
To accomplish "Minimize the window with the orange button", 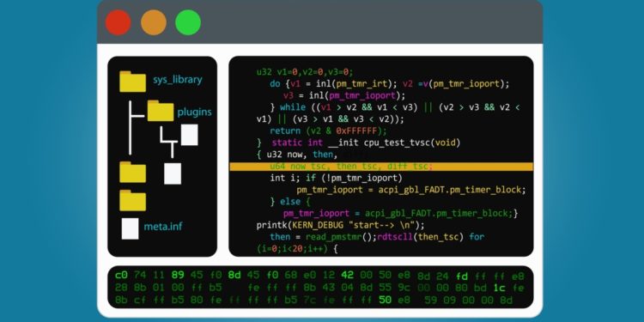I will pos(154,22).
